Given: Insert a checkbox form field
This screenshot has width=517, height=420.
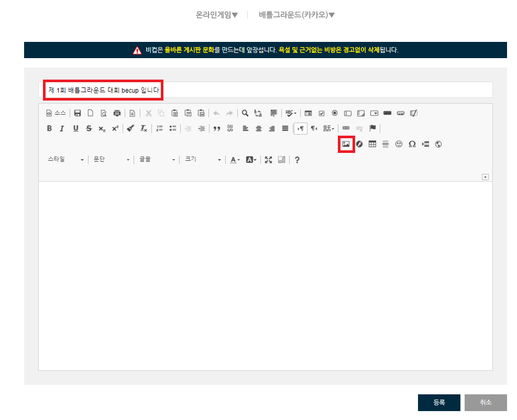Looking at the screenshot, I should [x=322, y=113].
